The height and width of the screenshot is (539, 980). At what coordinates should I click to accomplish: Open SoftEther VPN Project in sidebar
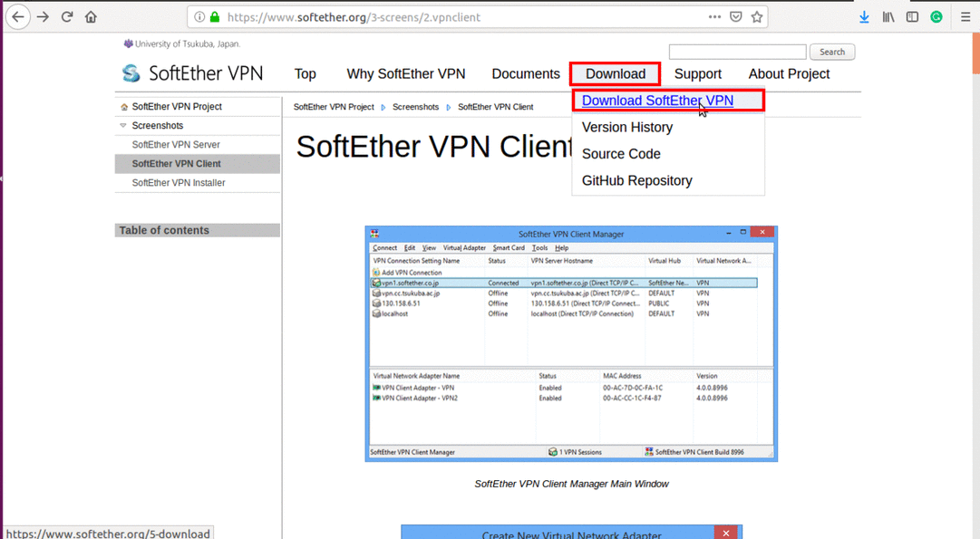177,107
